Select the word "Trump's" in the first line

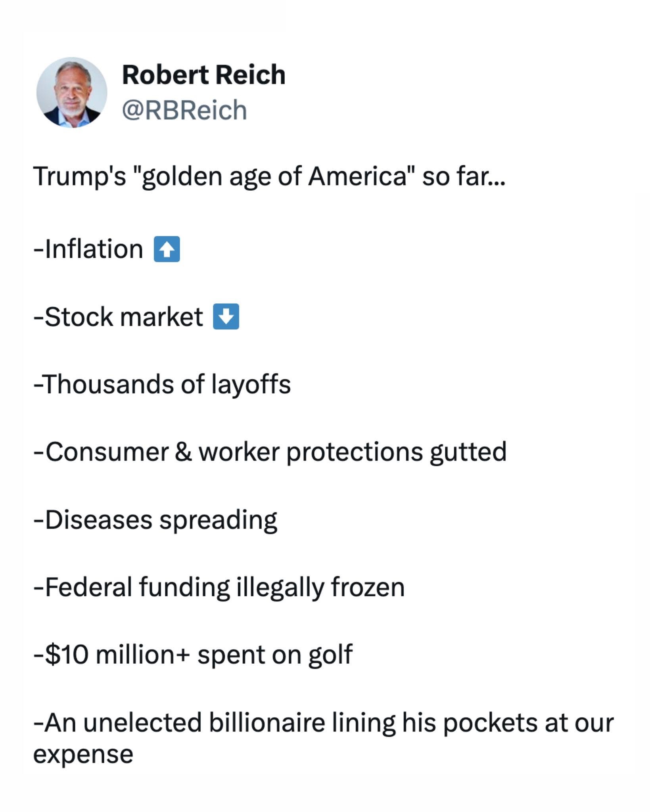[x=79, y=176]
